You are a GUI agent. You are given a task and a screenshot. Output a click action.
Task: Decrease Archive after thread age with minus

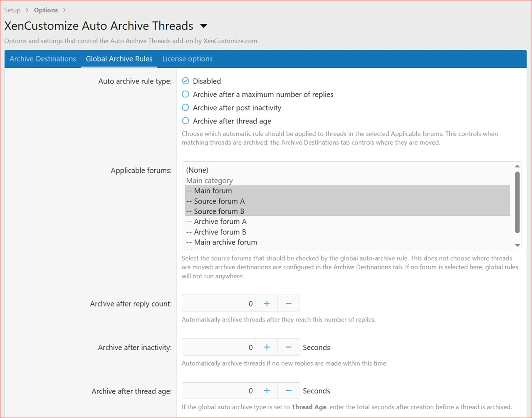point(289,391)
